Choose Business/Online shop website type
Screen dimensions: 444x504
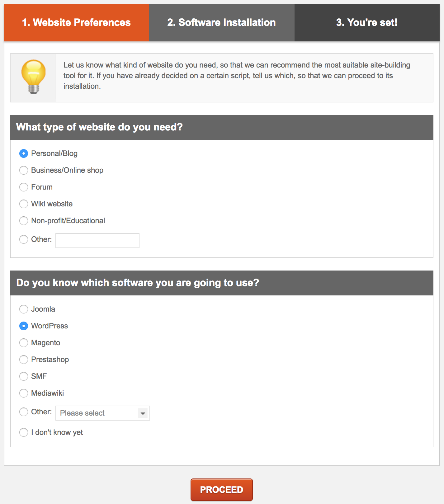coord(24,170)
